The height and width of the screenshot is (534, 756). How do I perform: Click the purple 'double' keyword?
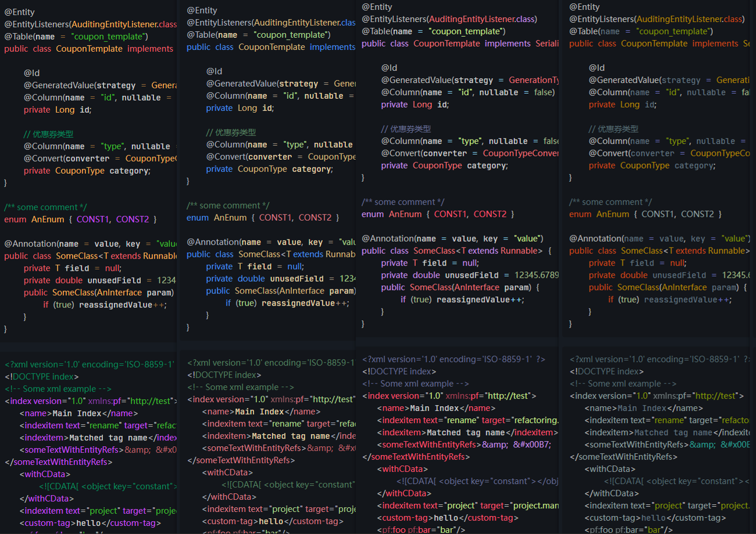(x=426, y=275)
